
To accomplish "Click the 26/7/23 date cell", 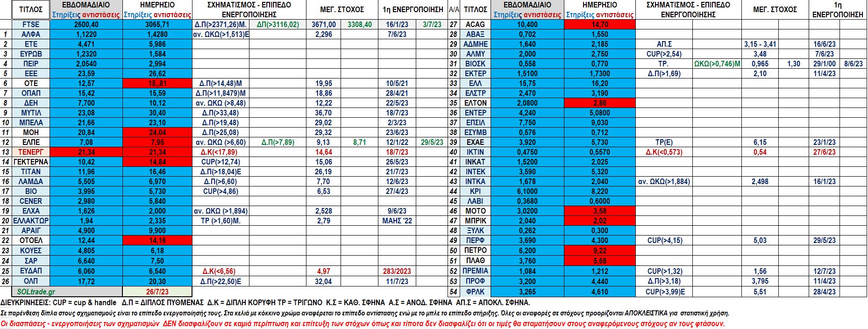I will 157,292.
